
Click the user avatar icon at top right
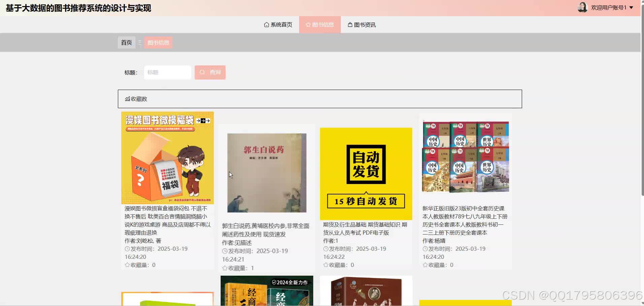[582, 7]
